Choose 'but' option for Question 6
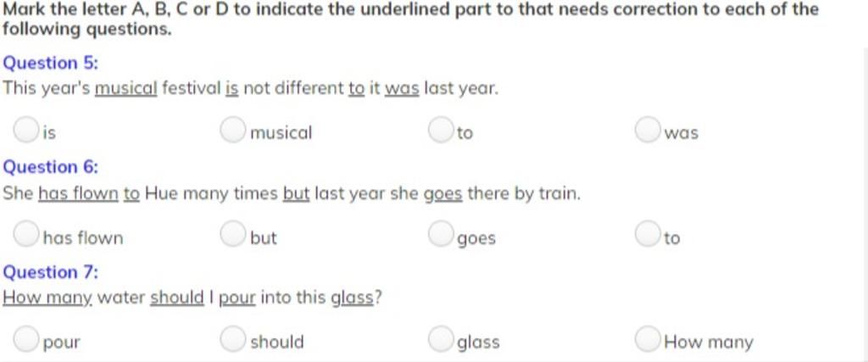868x362 pixels. coord(232,234)
